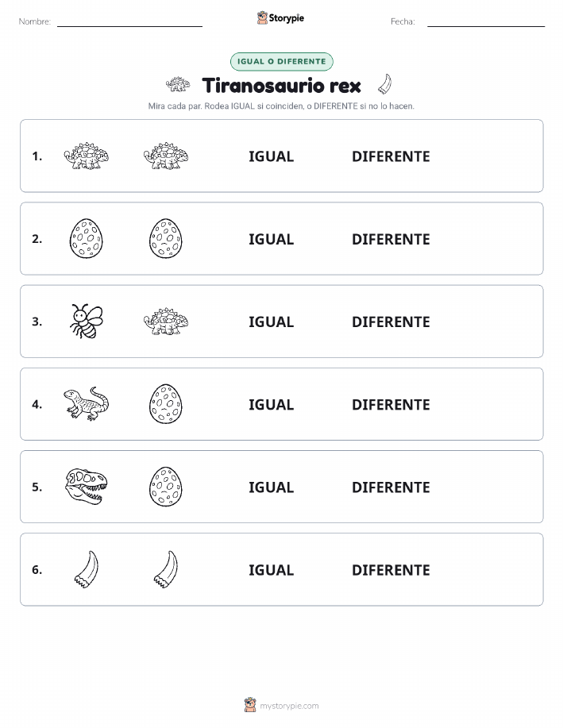The image size is (563, 728).
Task: Select DIFERENTE for row 3
Action: [x=391, y=322]
